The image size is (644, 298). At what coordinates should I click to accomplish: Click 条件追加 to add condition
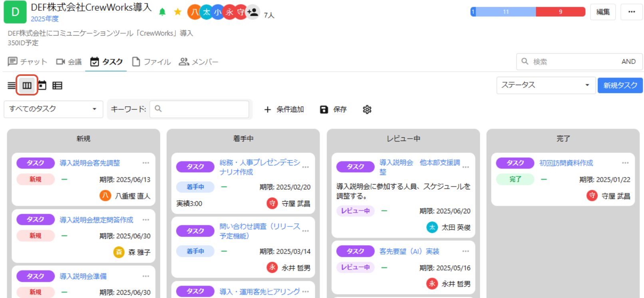pos(284,109)
